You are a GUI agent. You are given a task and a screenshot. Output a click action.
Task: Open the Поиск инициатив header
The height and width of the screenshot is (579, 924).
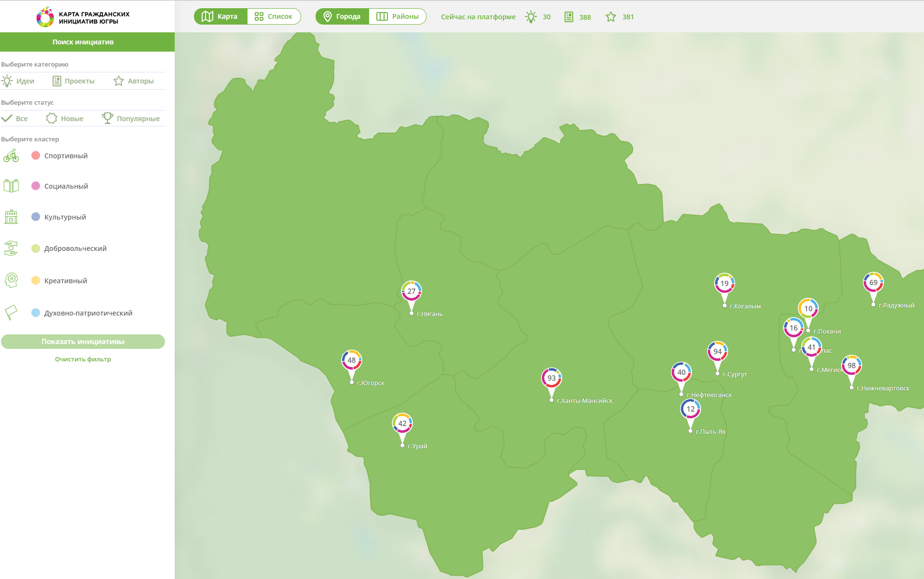coord(87,42)
